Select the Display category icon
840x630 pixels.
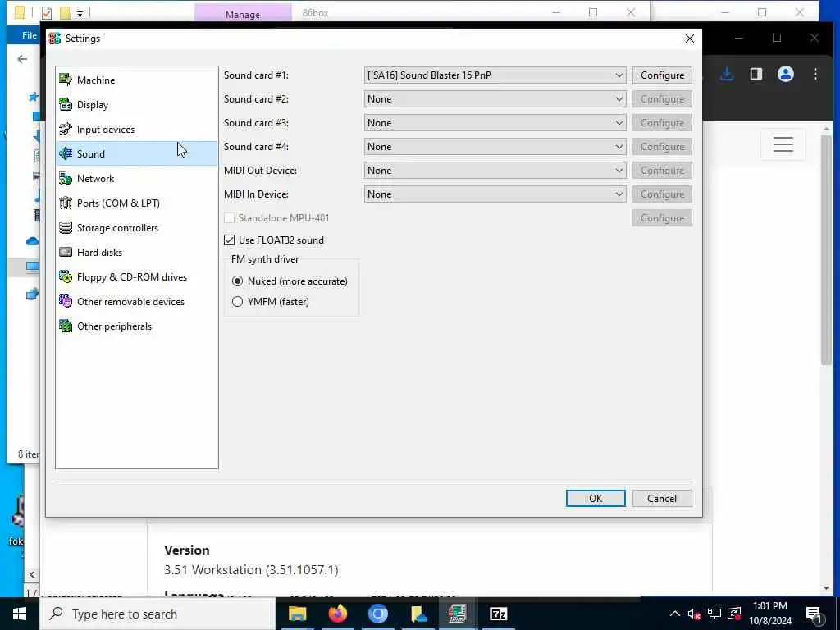(x=66, y=104)
